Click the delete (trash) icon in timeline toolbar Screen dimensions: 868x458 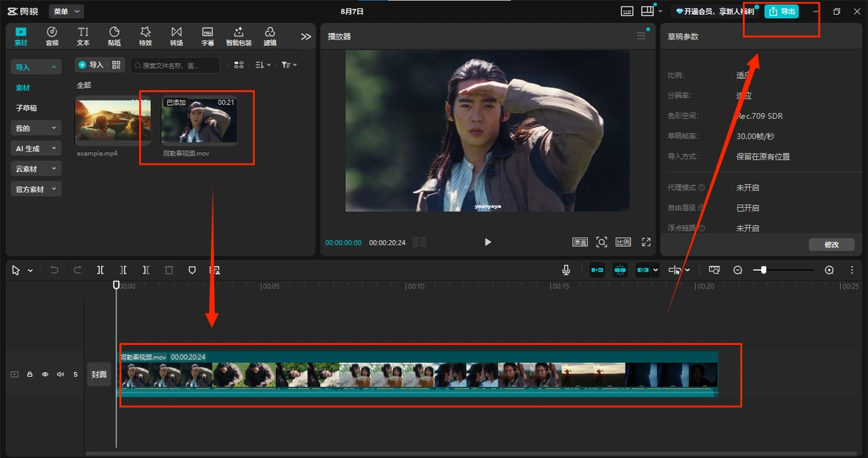(168, 270)
